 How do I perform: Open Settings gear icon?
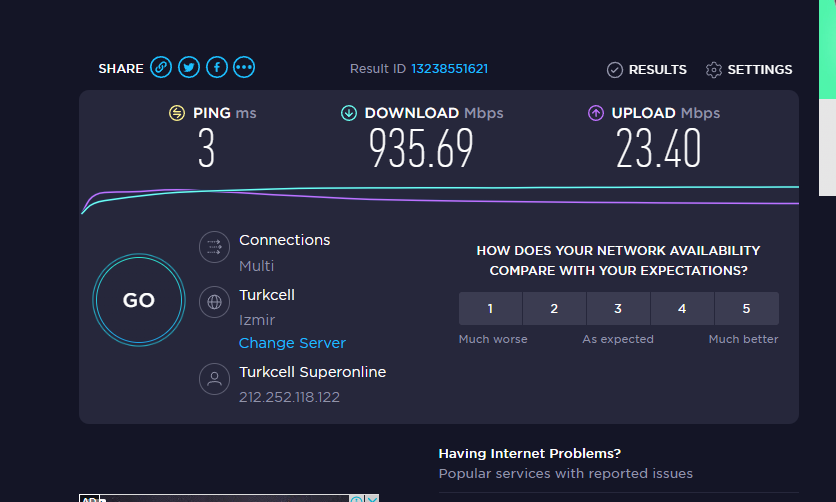[x=714, y=70]
